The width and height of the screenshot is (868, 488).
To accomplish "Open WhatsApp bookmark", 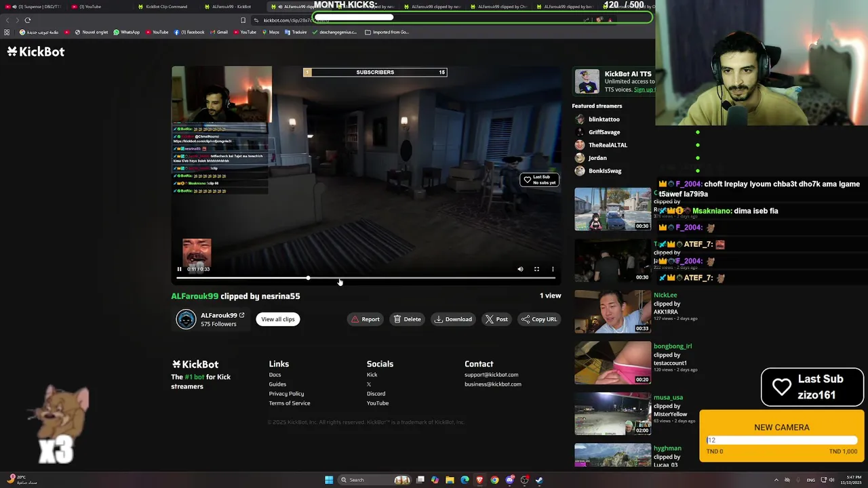I will pos(126,32).
